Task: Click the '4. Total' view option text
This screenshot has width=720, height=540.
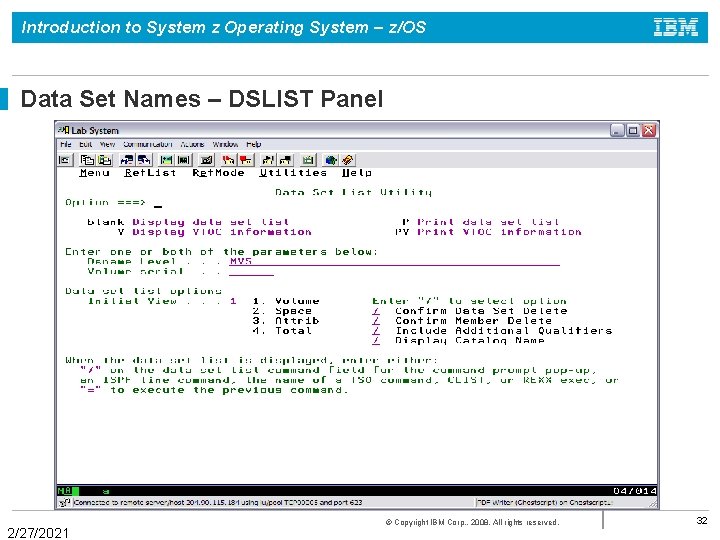Action: pos(282,331)
